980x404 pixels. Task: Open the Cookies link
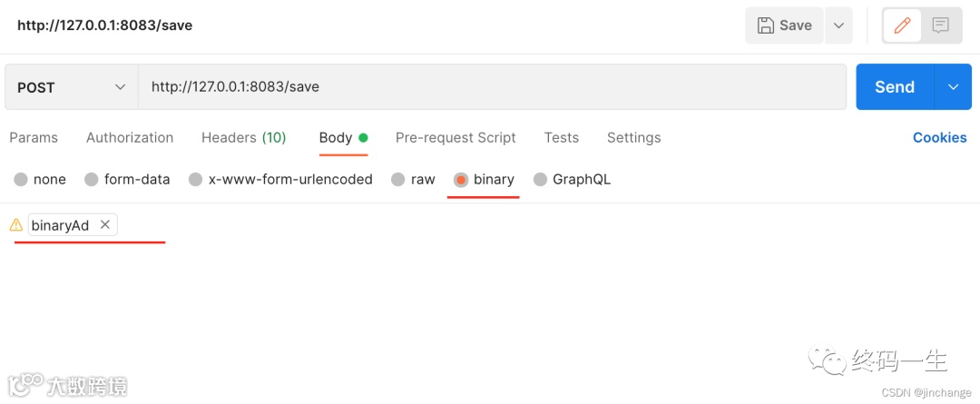point(939,138)
